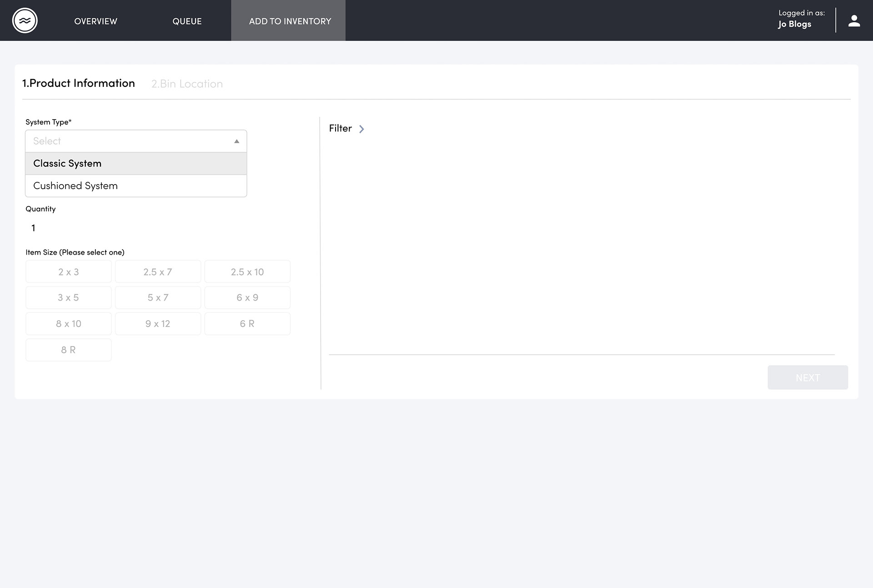Select item size 6 R
The width and height of the screenshot is (873, 588).
[247, 324]
